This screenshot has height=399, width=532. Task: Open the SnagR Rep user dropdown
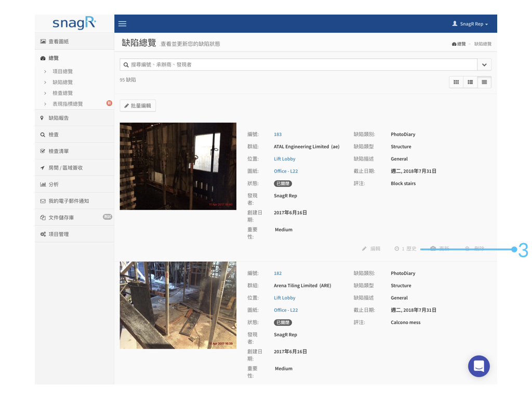coord(470,24)
